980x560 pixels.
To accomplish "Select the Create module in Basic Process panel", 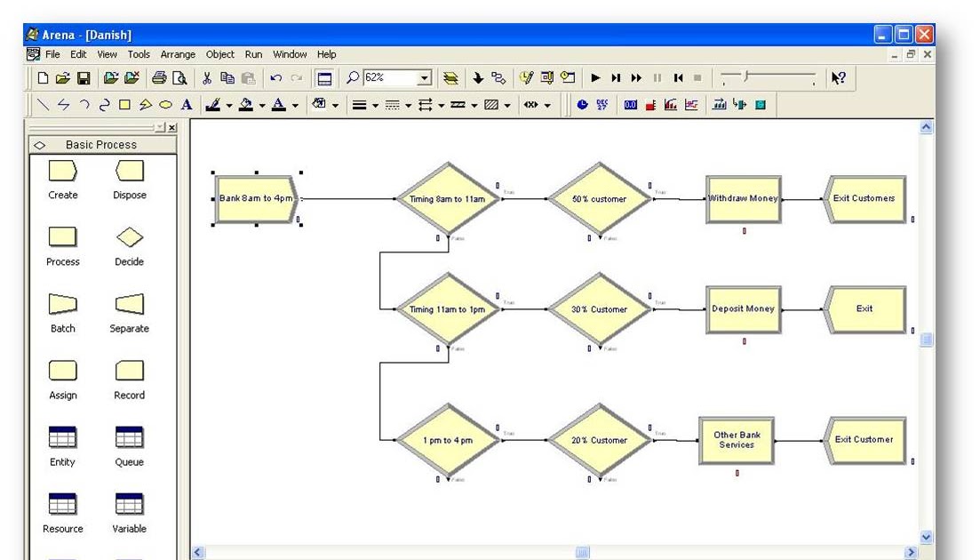I will tap(62, 172).
